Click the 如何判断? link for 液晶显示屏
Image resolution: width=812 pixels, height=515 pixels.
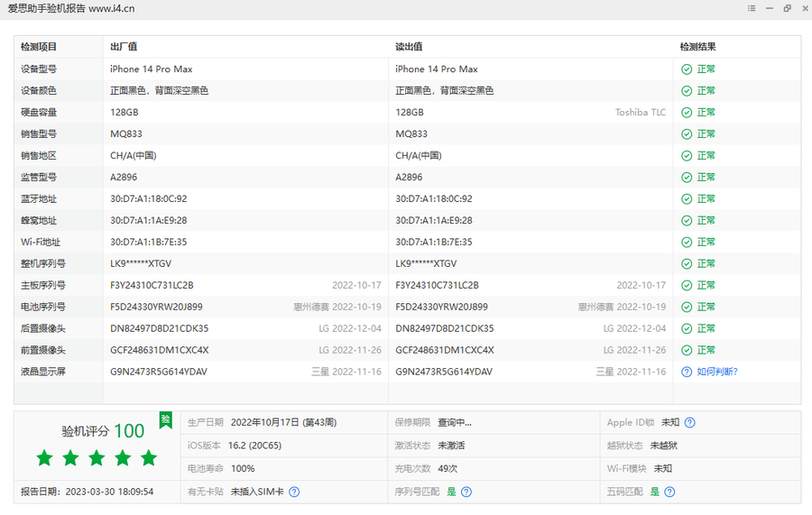716,372
